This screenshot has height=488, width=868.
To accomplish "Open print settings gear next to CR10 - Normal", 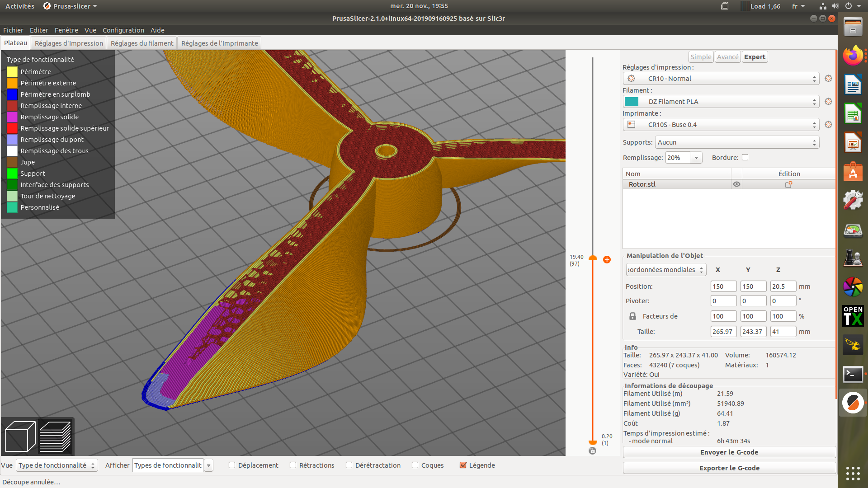I will pos(828,79).
